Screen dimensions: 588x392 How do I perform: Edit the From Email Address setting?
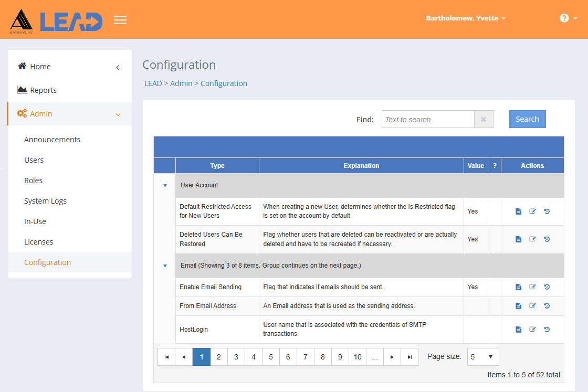coord(532,306)
